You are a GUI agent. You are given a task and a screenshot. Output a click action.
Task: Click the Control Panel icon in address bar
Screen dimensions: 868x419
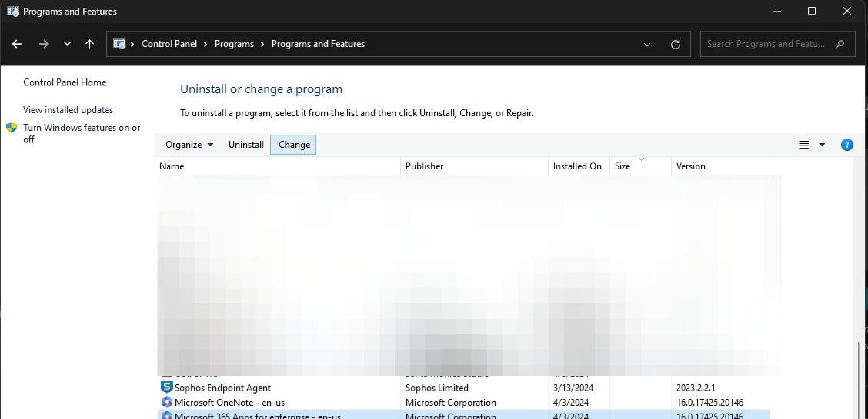click(x=119, y=44)
